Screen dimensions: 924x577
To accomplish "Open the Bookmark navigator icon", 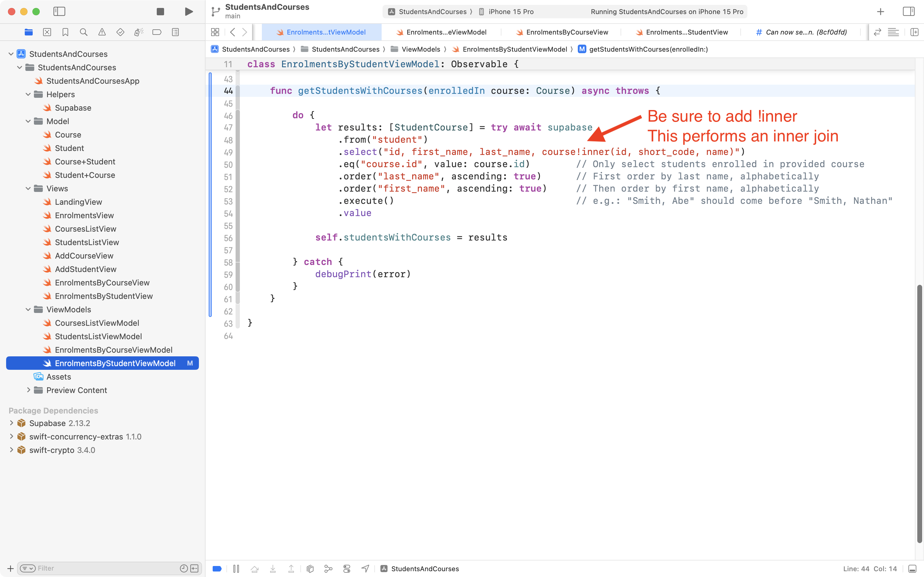I will (65, 32).
